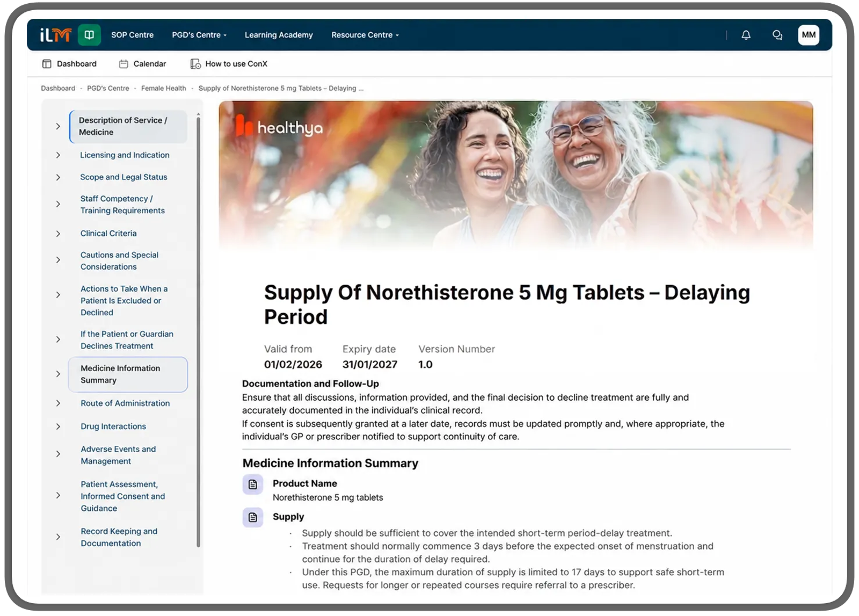Open the notifications bell icon

tap(746, 35)
